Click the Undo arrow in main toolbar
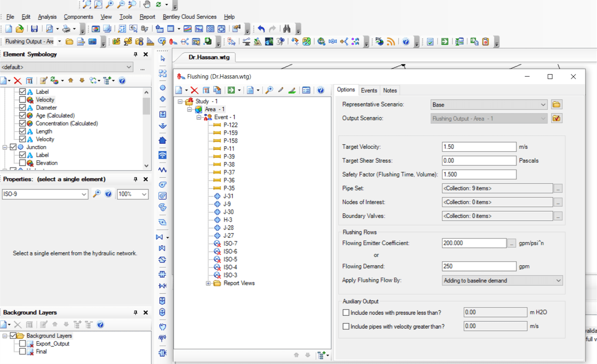597x364 pixels. click(x=261, y=29)
